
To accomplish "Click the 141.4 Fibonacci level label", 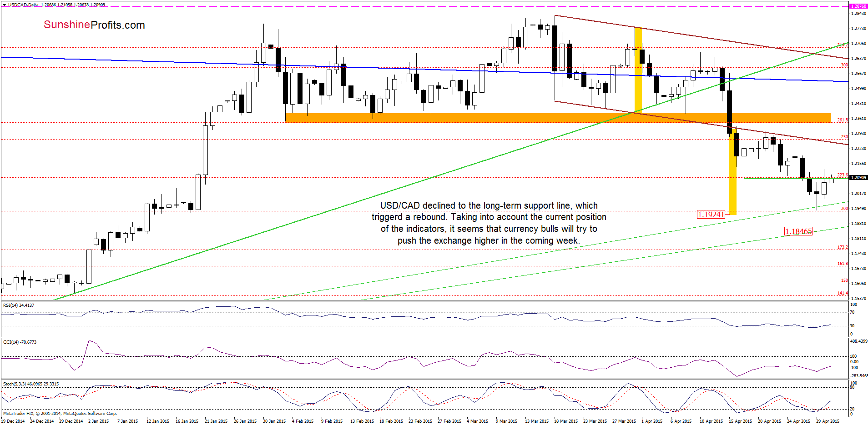I will pos(843,293).
